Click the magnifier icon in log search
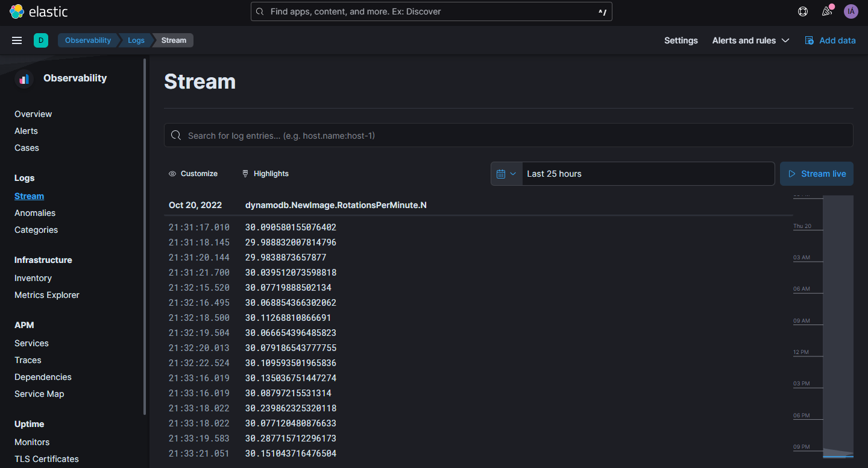The image size is (868, 468). click(x=176, y=135)
